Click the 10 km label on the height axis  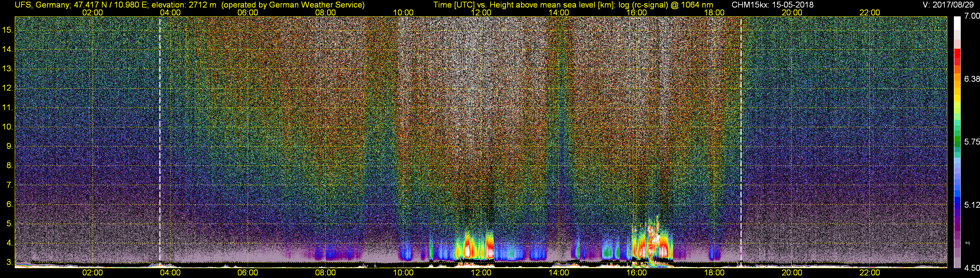click(x=8, y=127)
